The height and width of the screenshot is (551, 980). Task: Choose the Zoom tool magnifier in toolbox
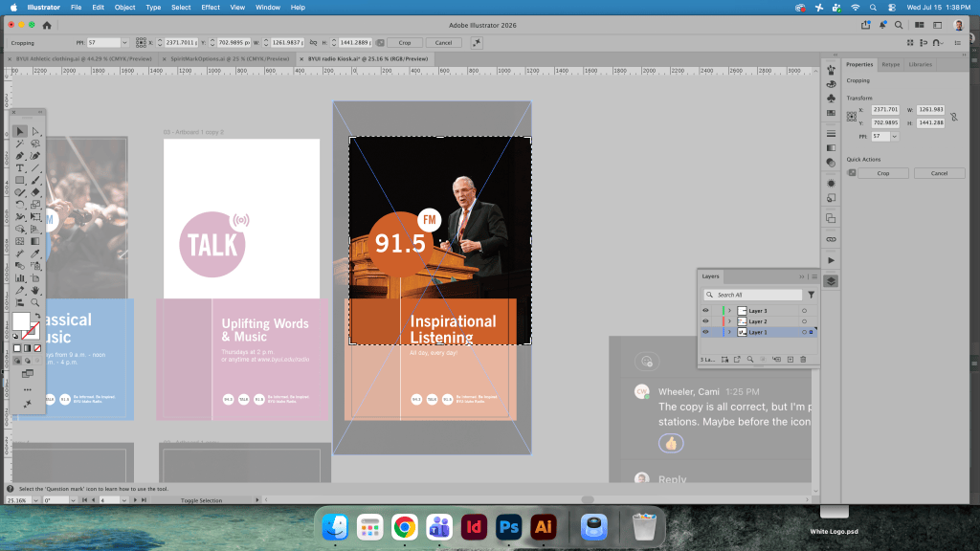(x=35, y=303)
